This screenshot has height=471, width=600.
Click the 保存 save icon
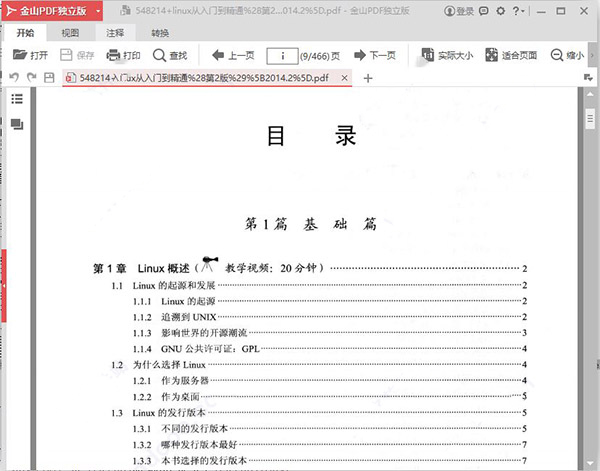[66, 55]
